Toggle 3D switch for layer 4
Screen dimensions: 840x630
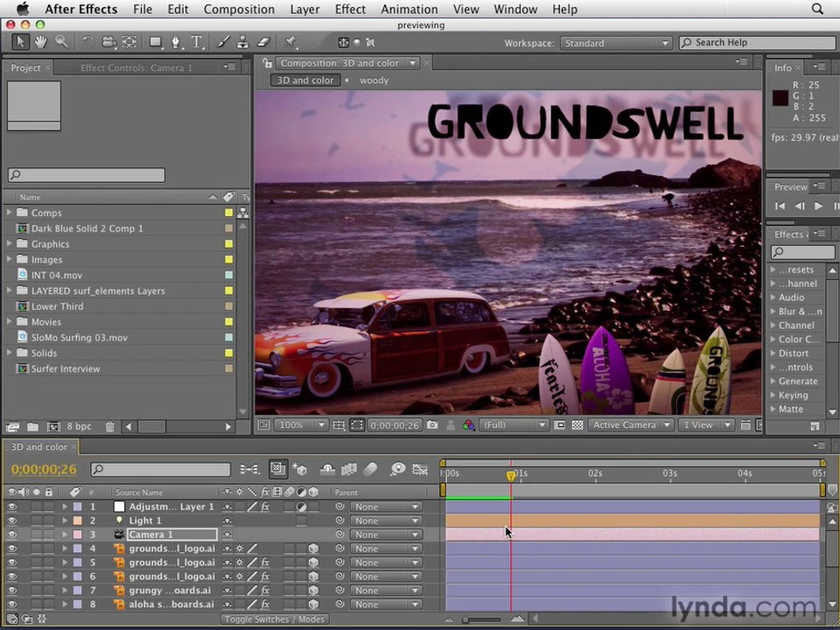coord(313,549)
